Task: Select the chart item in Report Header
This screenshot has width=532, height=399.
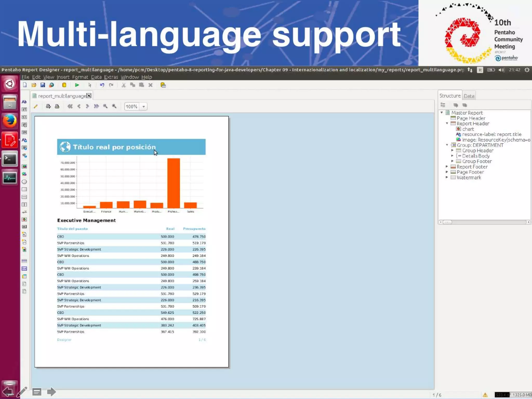Action: (468, 129)
